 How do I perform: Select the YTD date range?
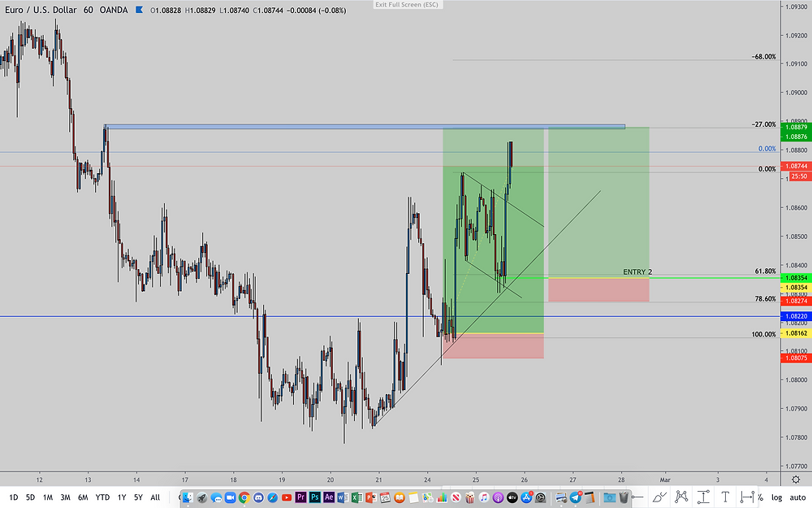[x=102, y=497]
